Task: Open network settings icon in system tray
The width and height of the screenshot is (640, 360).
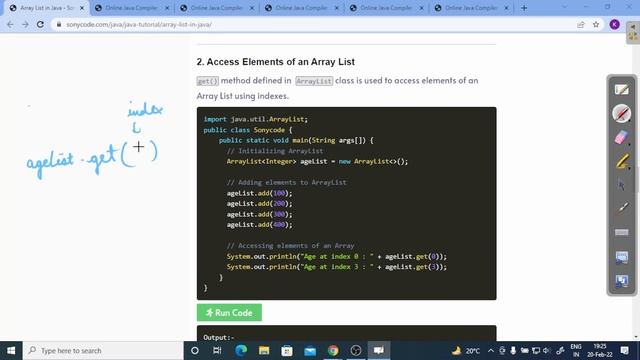Action: coord(536,351)
